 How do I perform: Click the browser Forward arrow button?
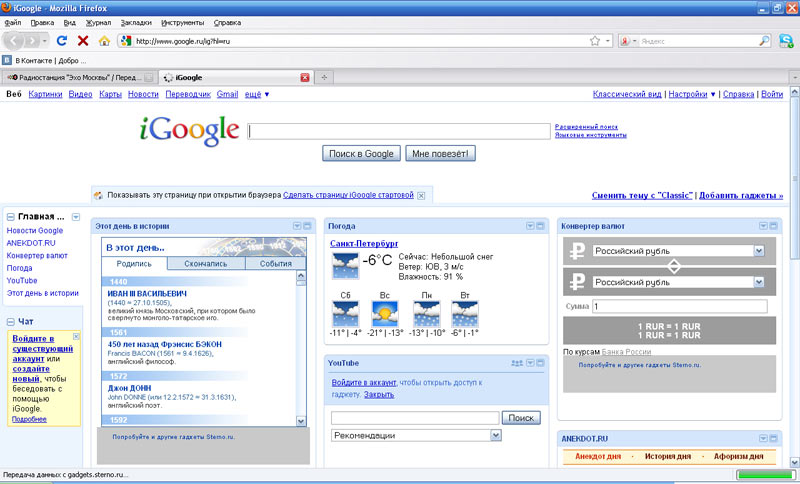[32, 41]
